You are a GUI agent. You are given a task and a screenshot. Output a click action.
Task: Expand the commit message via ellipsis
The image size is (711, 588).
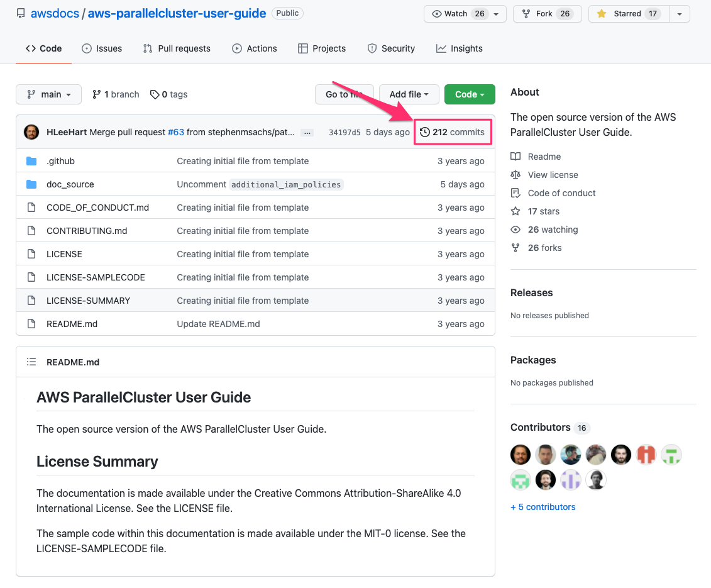307,133
